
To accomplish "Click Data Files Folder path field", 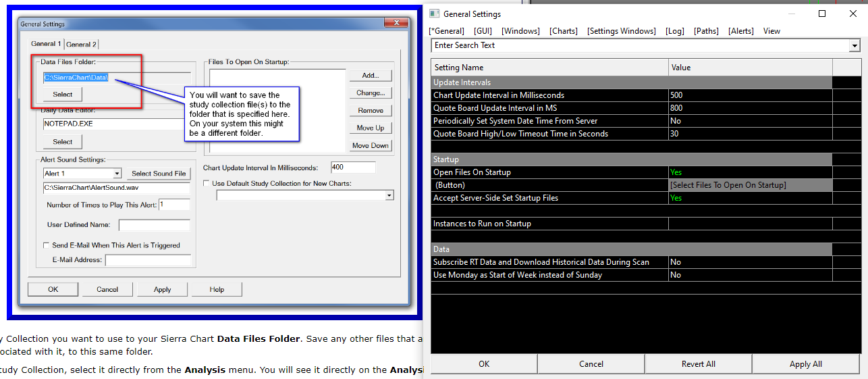I will tap(117, 78).
